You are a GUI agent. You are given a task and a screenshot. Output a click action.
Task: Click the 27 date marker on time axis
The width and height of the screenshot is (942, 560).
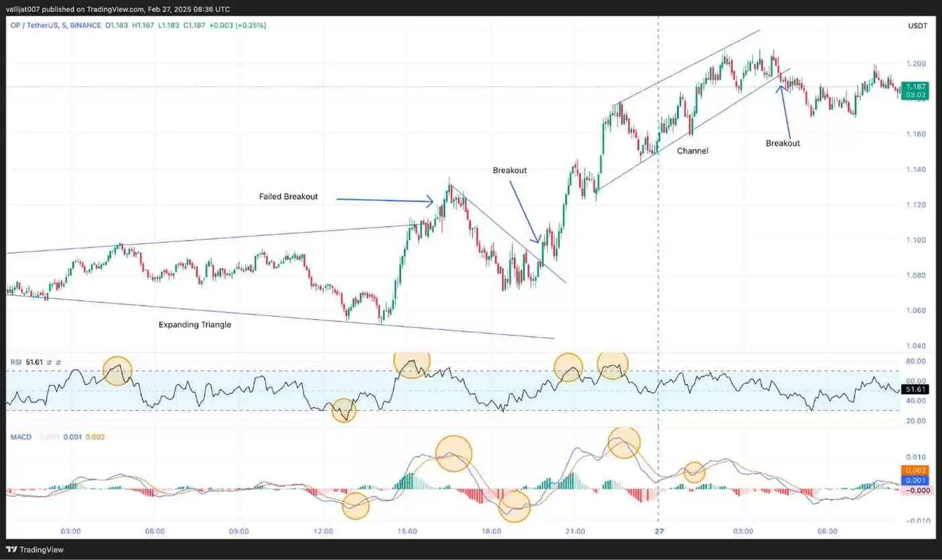(x=659, y=531)
